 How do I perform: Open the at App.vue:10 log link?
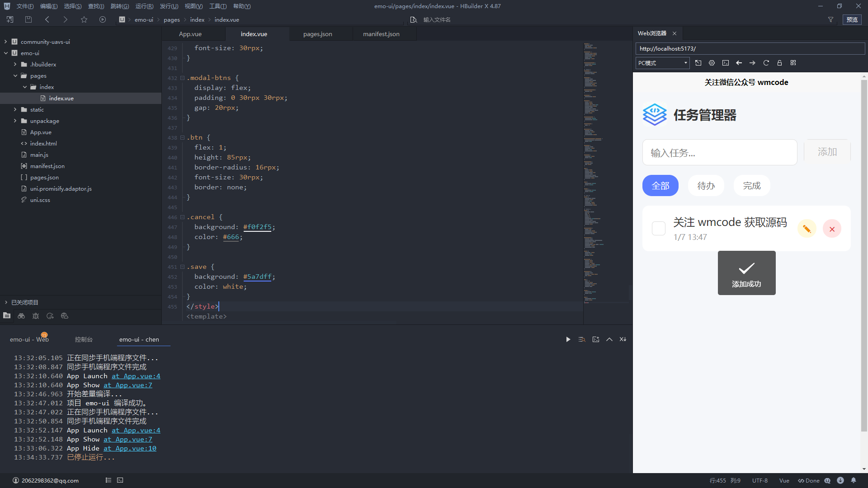coord(130,448)
